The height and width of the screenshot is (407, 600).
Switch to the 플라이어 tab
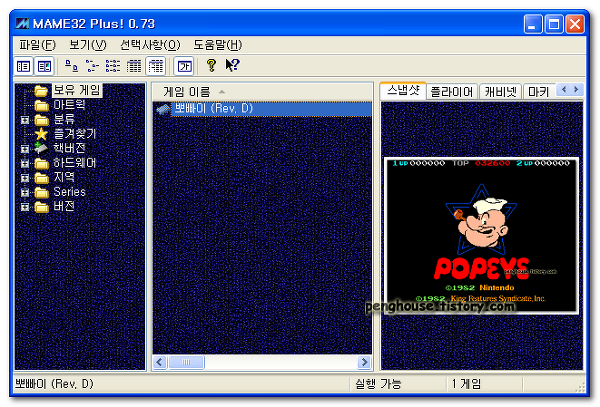pyautogui.click(x=452, y=92)
